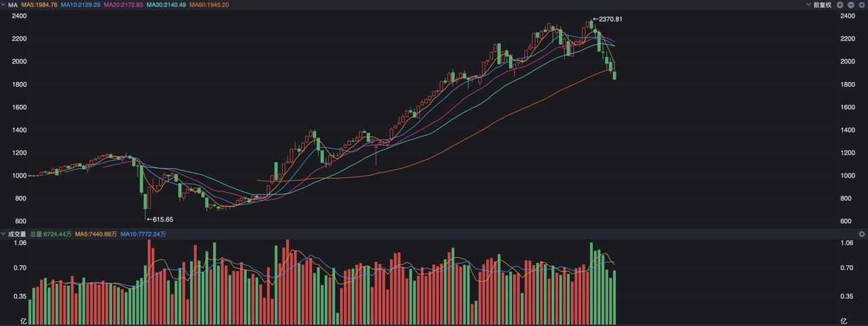Viewport: 868px width, 326px height.
Task: Select the MA indicator label
Action: click(x=13, y=5)
